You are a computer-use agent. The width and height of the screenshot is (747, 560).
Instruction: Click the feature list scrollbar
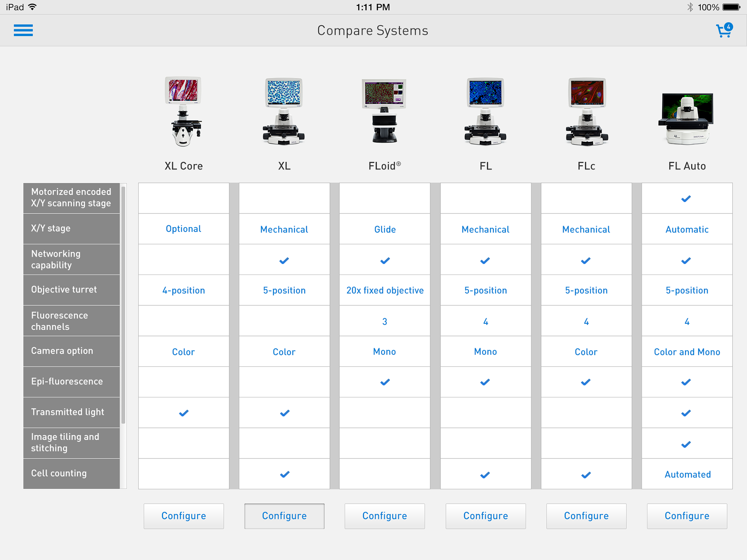tap(123, 305)
